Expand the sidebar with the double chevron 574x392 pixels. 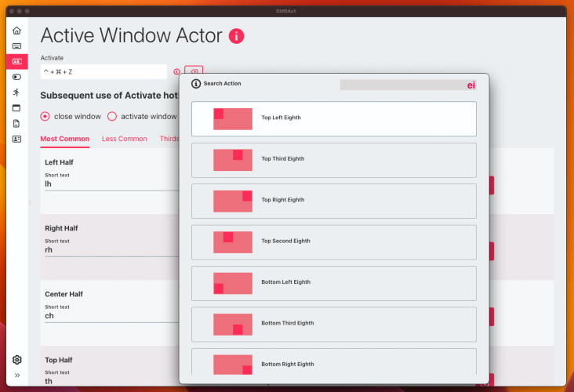click(16, 376)
